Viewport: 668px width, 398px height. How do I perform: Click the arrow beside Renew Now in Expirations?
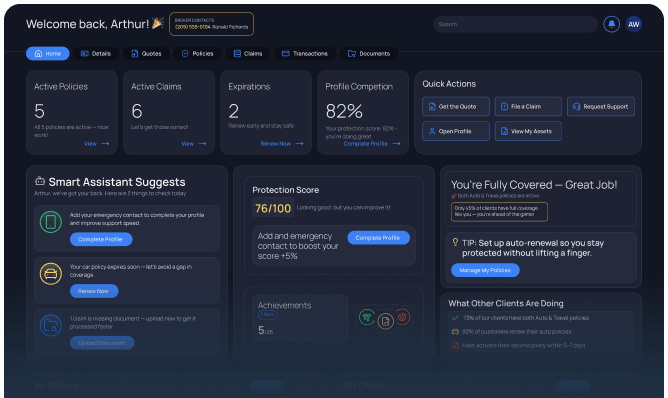299,144
